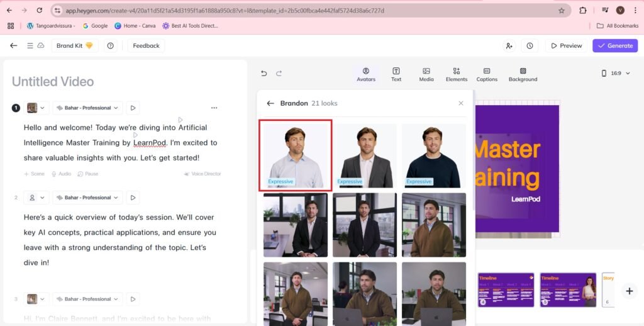The image size is (644, 326).
Task: Open Best AI Tools Directory bookmark
Action: (190, 25)
